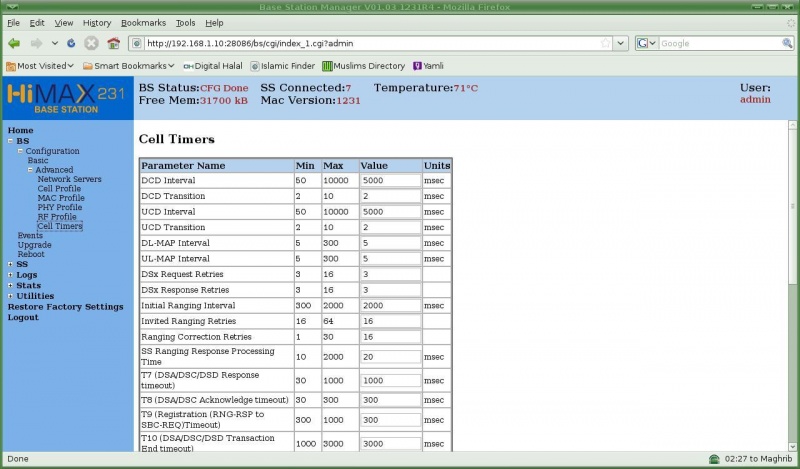
Task: Click the bookmark star in the URL bar
Action: pyautogui.click(x=605, y=43)
